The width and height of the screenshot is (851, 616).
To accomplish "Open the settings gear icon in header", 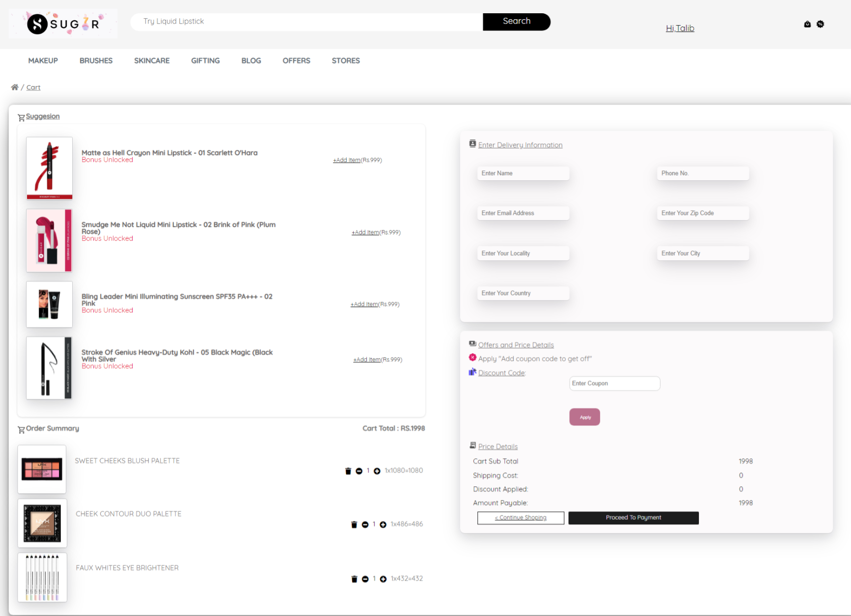I will click(x=820, y=24).
